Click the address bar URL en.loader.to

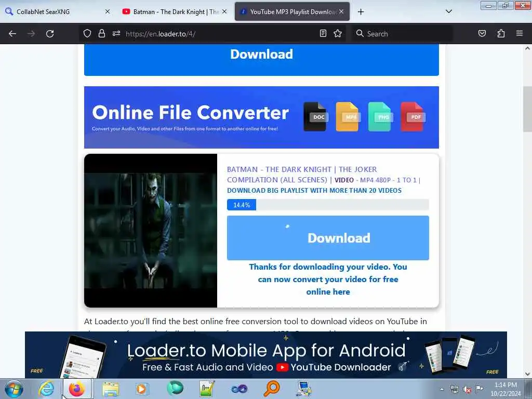pos(160,34)
